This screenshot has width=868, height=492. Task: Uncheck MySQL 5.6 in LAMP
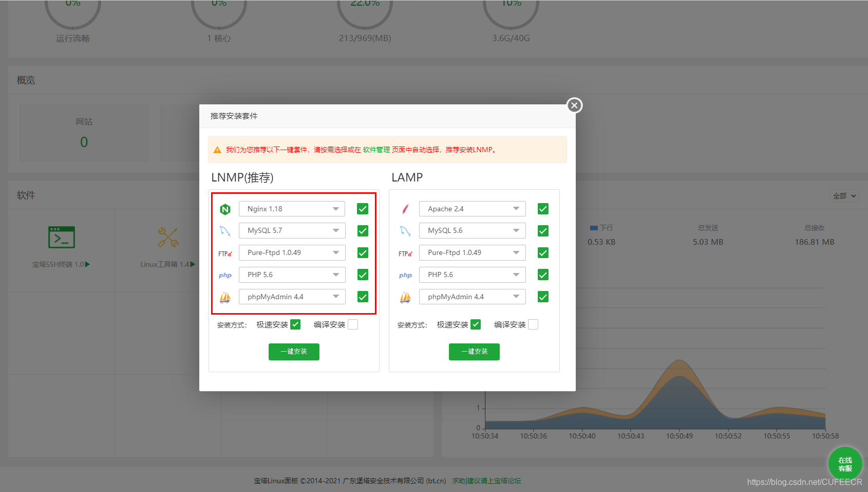[543, 231]
